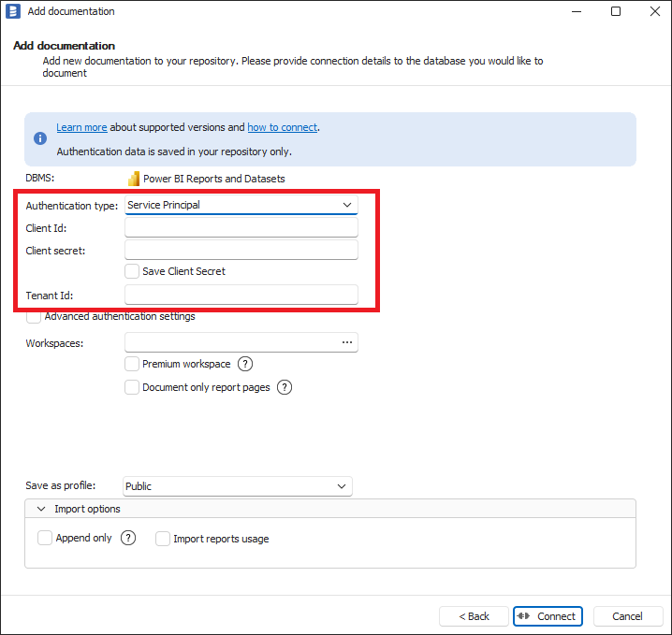
Task: Click into the Client Id field
Action: click(241, 228)
